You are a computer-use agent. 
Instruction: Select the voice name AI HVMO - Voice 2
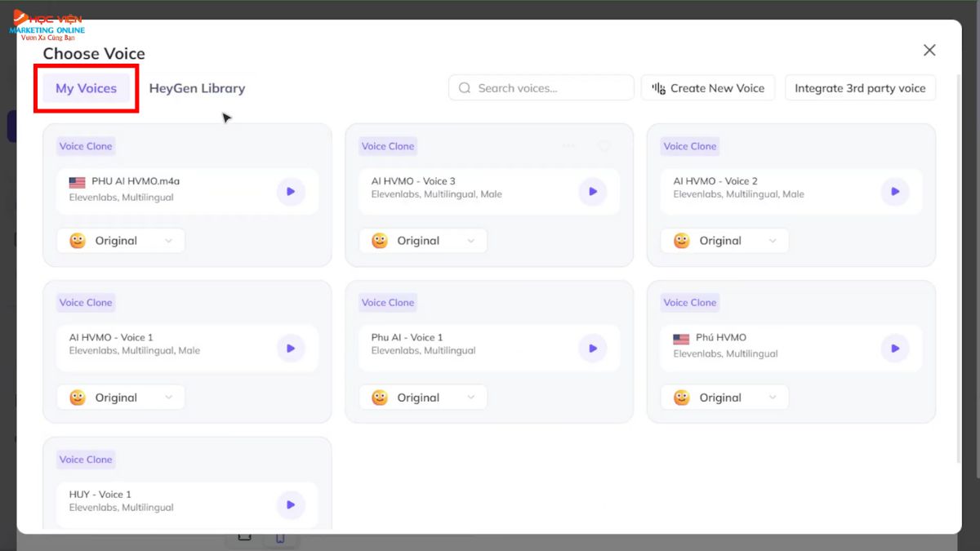(x=715, y=181)
